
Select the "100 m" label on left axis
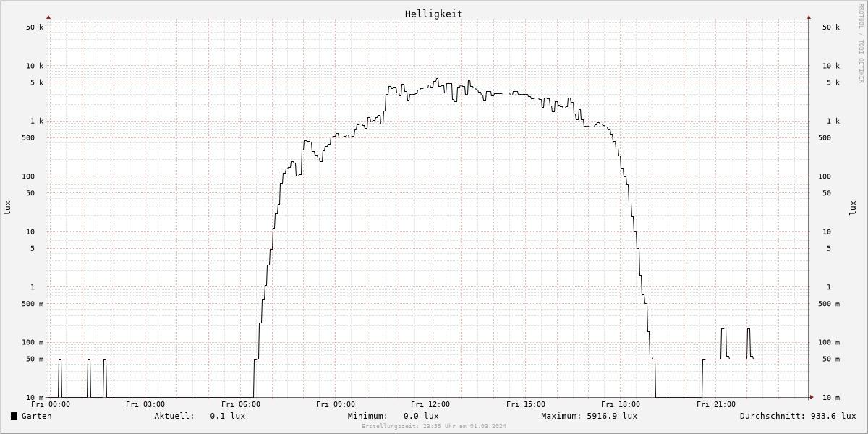[33, 343]
